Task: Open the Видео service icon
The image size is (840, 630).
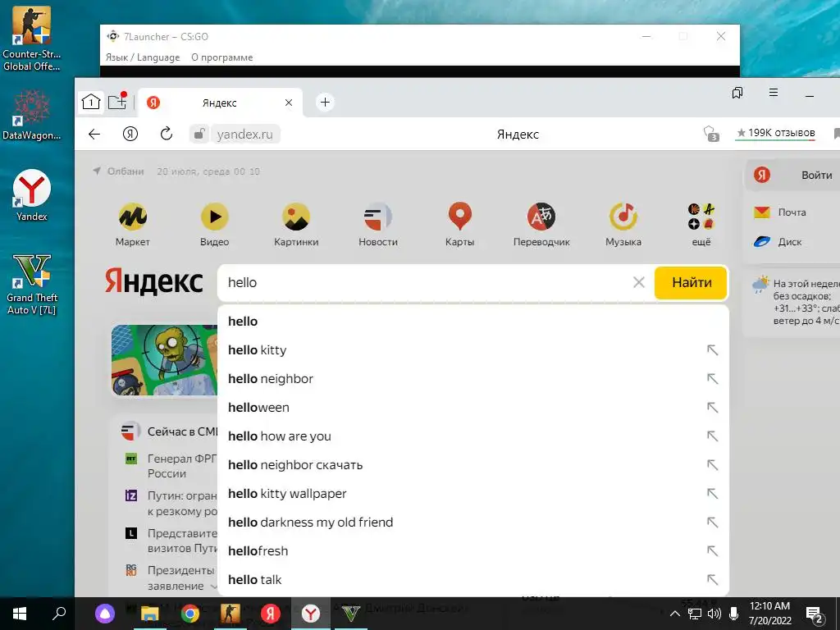Action: [214, 217]
